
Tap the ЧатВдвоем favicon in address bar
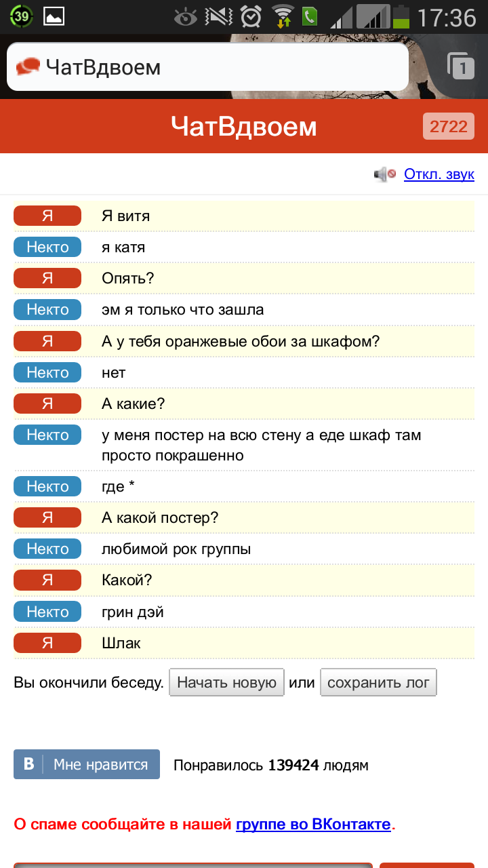[28, 66]
